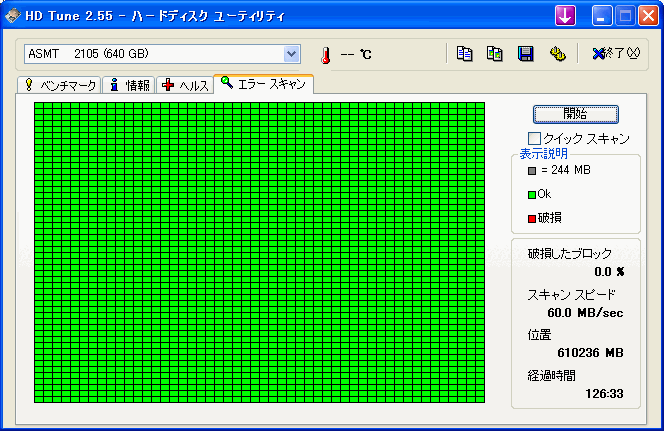The height and width of the screenshot is (431, 664).
Task: Click the thermometer temperature icon
Action: point(325,55)
